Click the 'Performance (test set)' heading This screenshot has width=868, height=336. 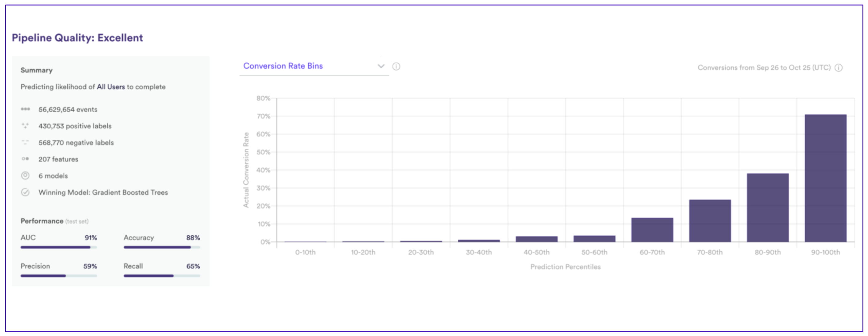pos(54,221)
